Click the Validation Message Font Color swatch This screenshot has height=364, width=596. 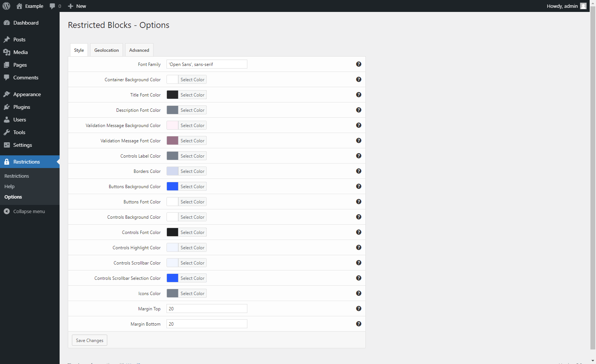[172, 140]
